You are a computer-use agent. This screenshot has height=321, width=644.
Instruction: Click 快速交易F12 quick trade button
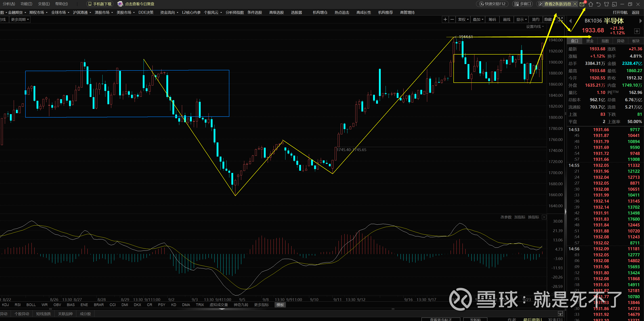tap(492, 4)
